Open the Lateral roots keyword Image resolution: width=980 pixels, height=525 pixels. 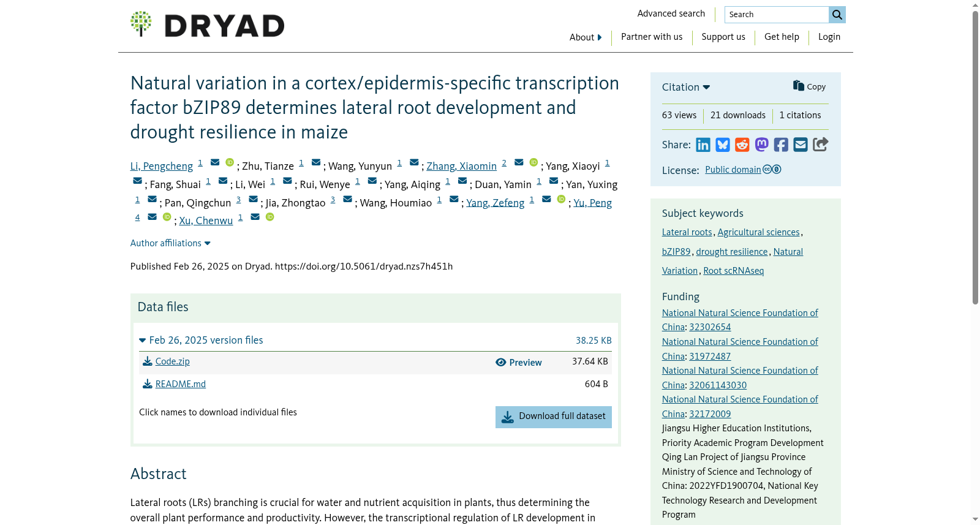(687, 232)
